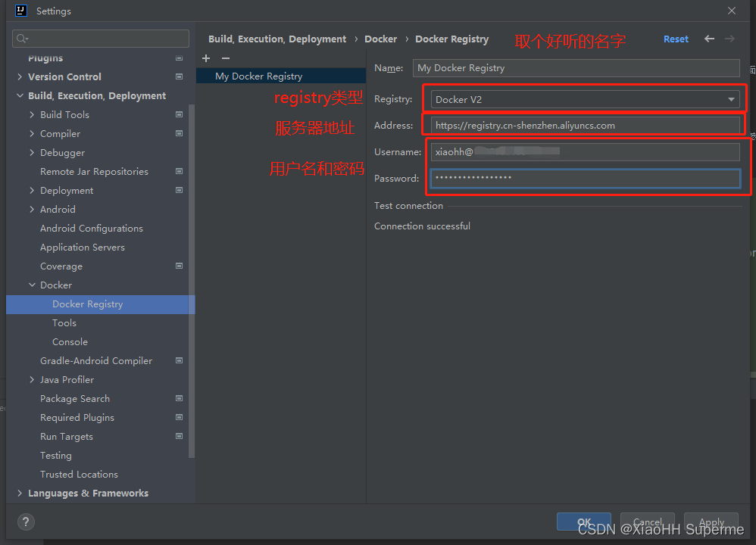
Task: Open the Registry type dropdown showing Docker V2
Action: (731, 99)
